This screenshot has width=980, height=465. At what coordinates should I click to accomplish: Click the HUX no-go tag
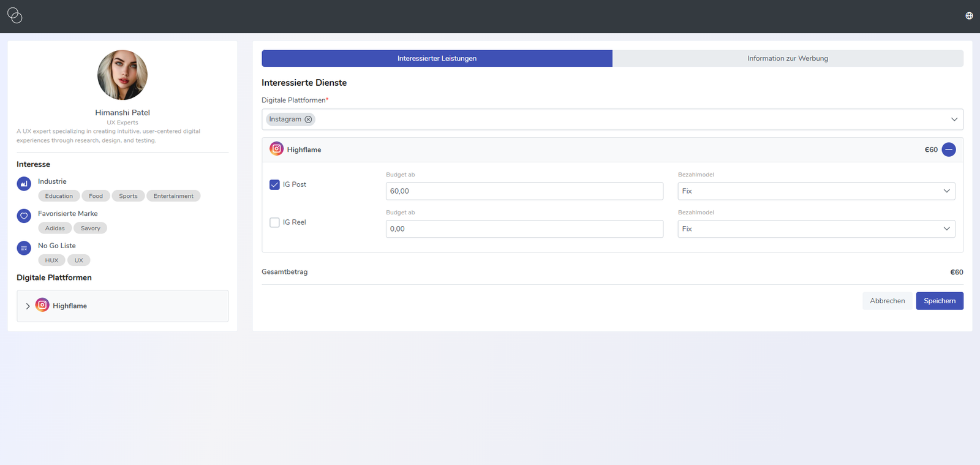coord(51,260)
